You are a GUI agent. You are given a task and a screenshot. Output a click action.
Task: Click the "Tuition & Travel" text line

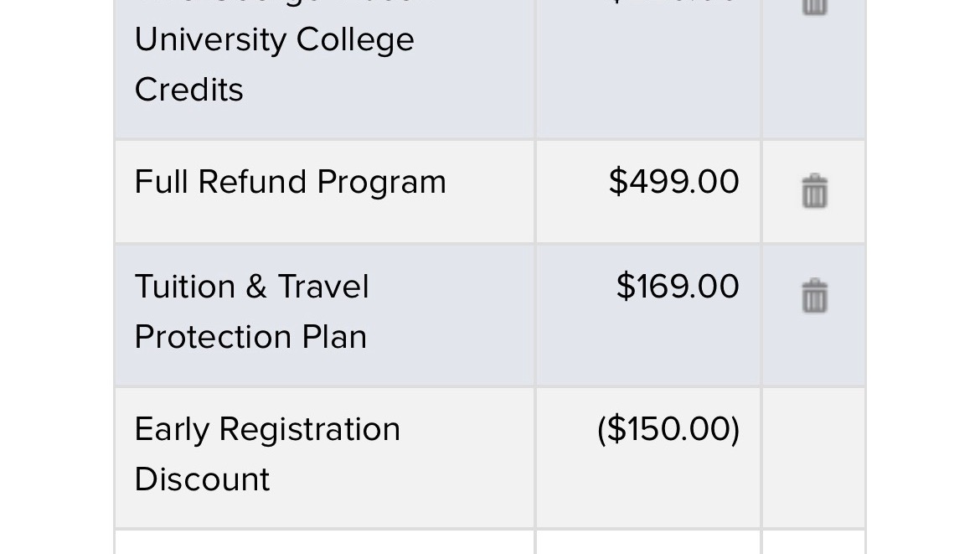click(x=251, y=287)
